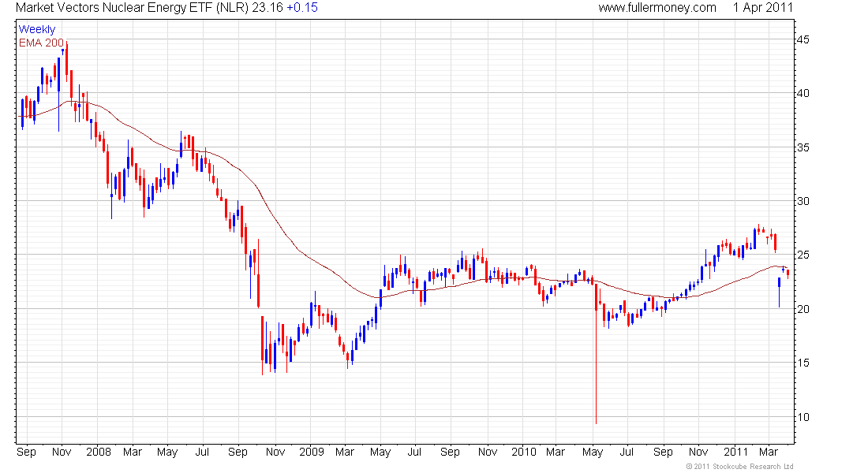The height and width of the screenshot is (473, 868).
Task: Click the Mar label right after 2010
Action: [556, 452]
